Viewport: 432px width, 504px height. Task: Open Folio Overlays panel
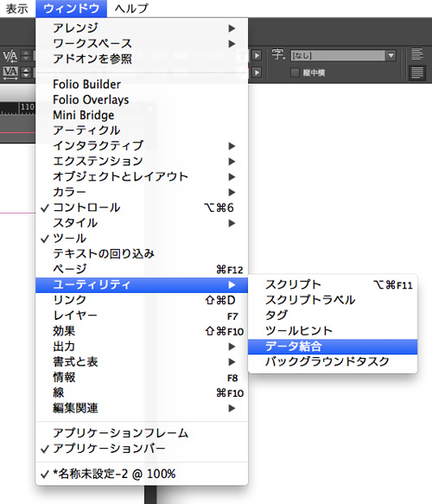point(142,99)
